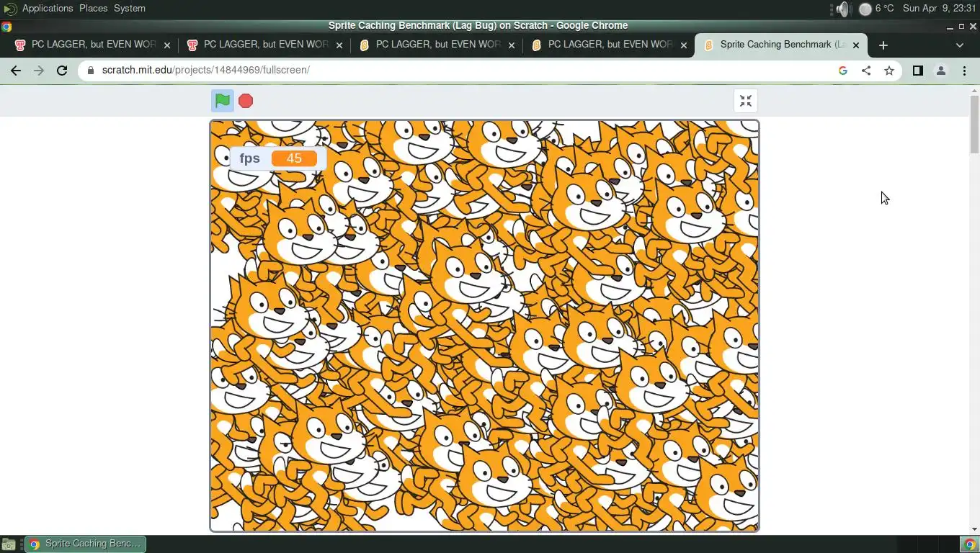
Task: Close the first PC LAGGER tab
Action: 167,45
